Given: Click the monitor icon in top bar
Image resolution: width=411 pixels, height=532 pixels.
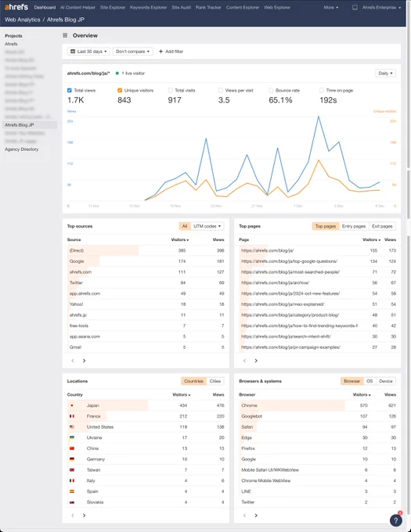Looking at the screenshot, I should 355,7.
